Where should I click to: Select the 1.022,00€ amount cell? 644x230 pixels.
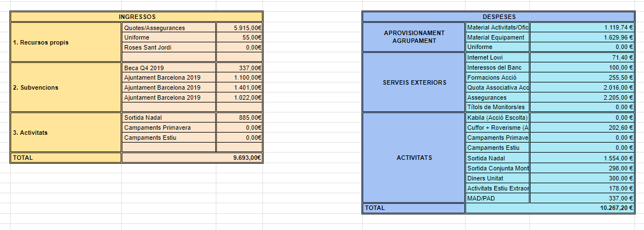click(x=240, y=97)
